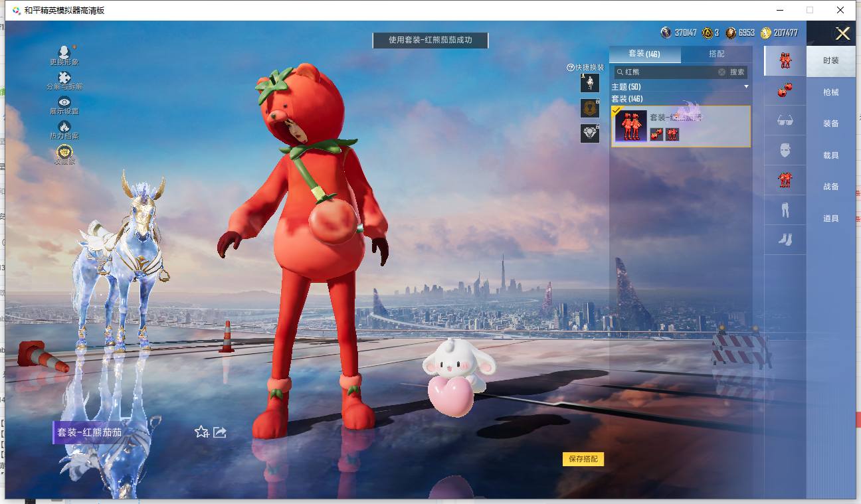861x504 pixels.
Task: Expand the 主题 (50) dropdown arrow
Action: tap(746, 87)
